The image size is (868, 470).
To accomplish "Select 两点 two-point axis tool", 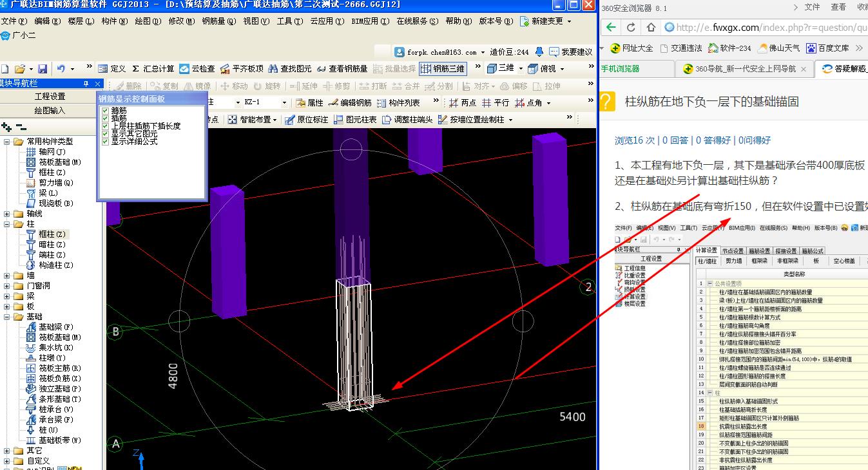I will (x=463, y=103).
